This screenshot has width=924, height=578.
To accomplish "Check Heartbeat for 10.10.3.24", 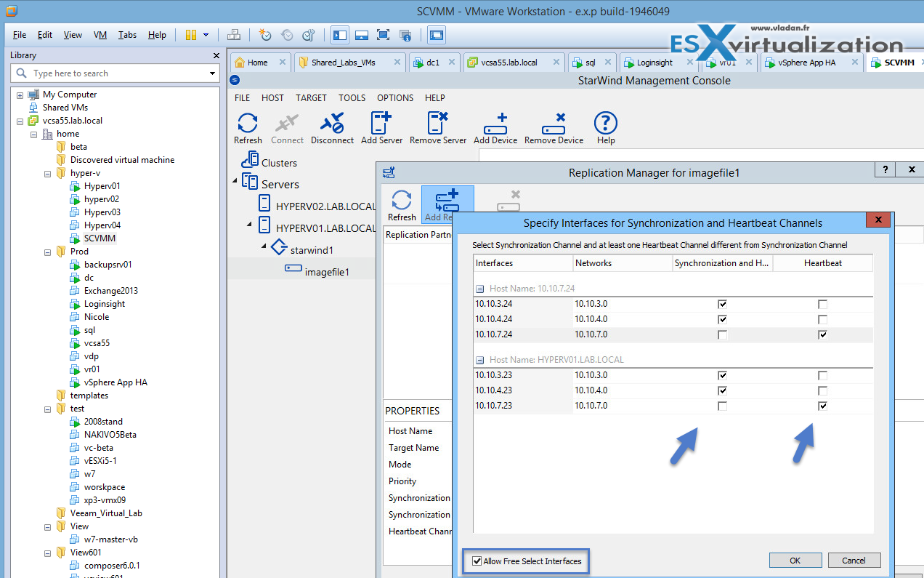I will (x=822, y=304).
